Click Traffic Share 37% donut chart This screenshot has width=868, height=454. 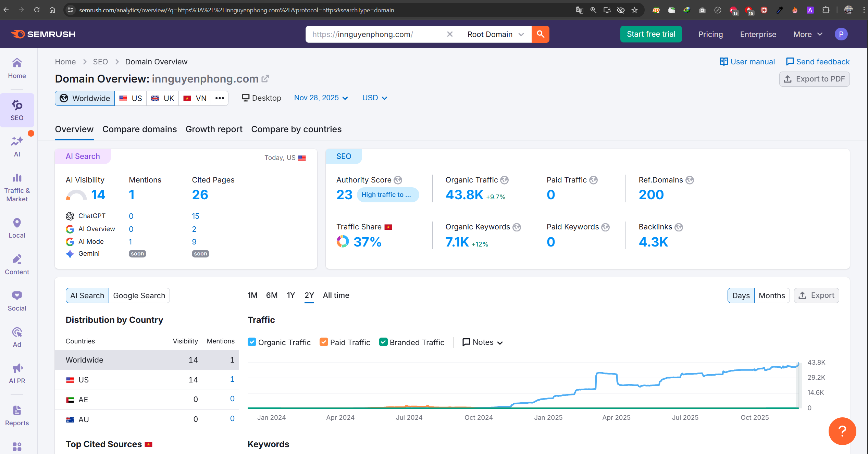coord(343,242)
